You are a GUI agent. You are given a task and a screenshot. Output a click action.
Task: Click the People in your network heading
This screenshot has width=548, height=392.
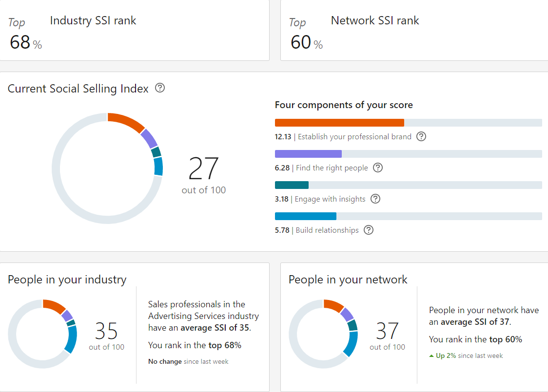[x=348, y=280]
